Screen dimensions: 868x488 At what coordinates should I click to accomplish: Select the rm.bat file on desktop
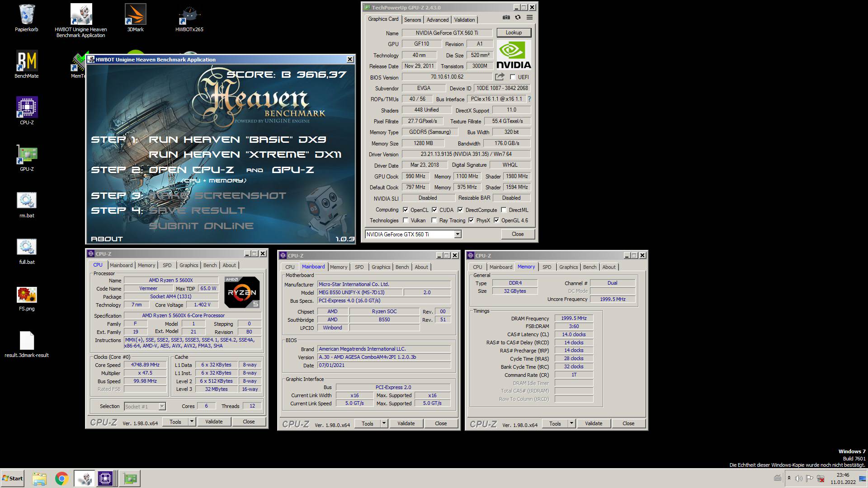(27, 204)
